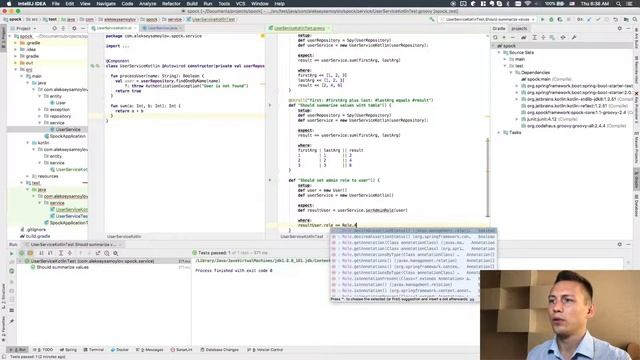Open the Refactor menu

tap(171, 4)
